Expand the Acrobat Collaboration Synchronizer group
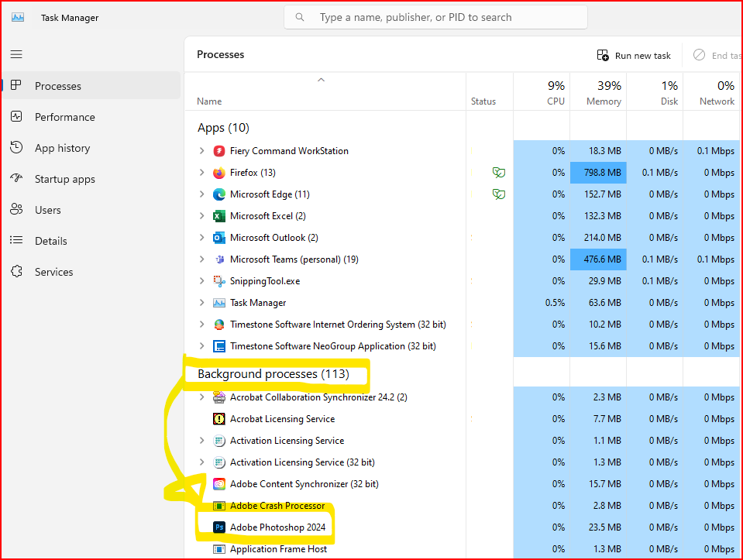This screenshot has width=743, height=560. [202, 397]
